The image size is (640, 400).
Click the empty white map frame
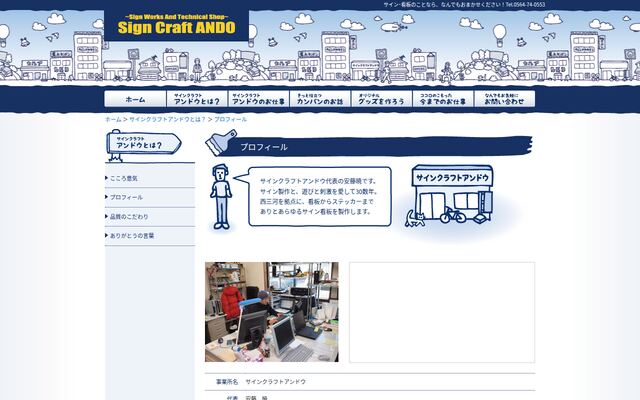pyautogui.click(x=442, y=312)
